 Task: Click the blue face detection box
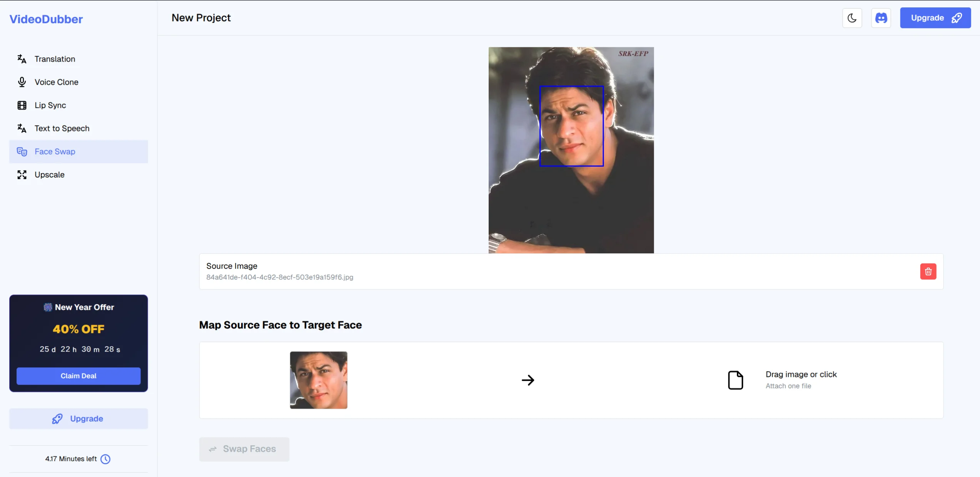point(571,126)
